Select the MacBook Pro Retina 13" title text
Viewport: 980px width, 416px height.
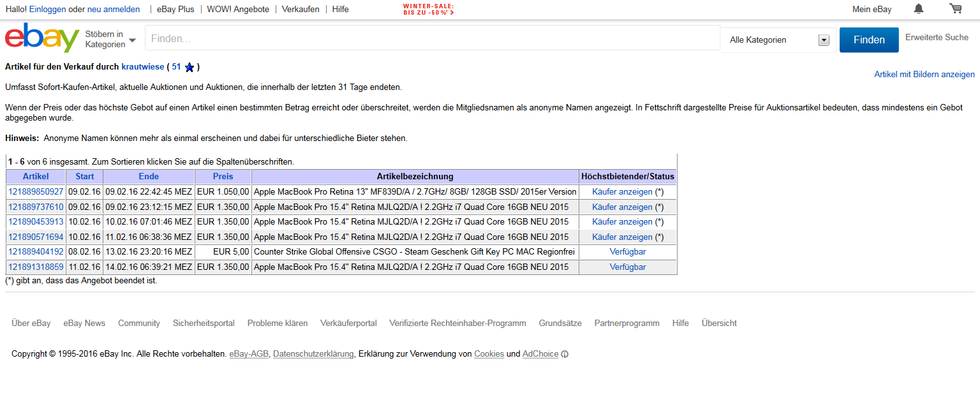(415, 192)
